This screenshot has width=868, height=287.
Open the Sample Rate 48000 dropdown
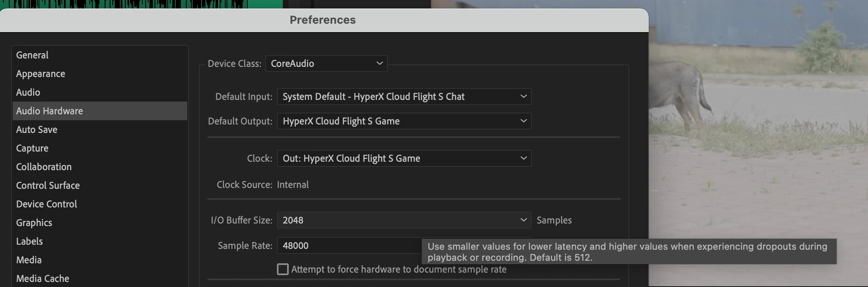tap(349, 246)
